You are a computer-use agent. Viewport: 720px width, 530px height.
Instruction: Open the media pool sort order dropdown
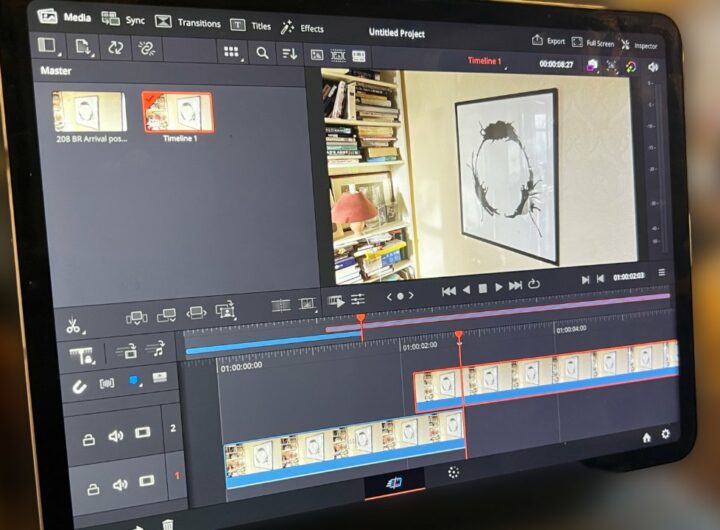click(x=289, y=53)
